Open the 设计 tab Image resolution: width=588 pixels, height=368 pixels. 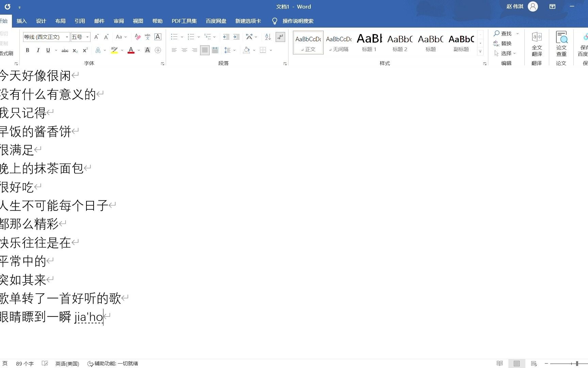41,21
